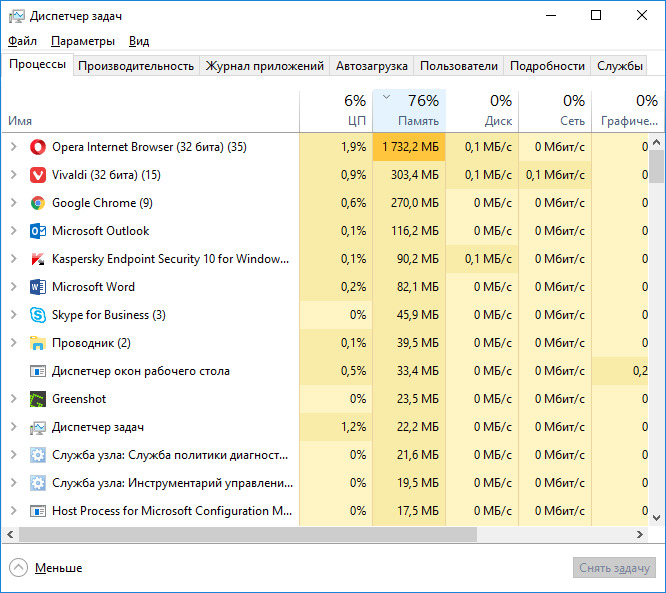The height and width of the screenshot is (593, 666).
Task: Expand the Skype for Business group
Action: [x=14, y=315]
